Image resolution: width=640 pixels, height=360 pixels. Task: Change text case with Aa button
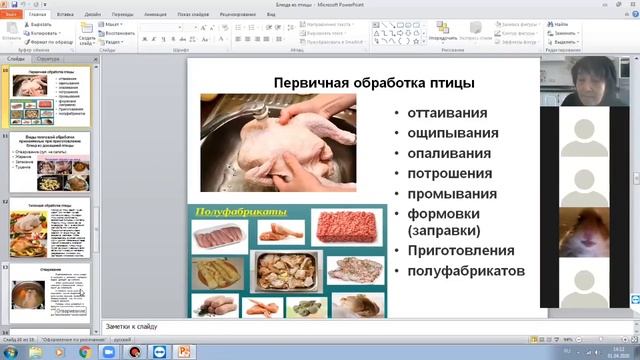point(205,39)
